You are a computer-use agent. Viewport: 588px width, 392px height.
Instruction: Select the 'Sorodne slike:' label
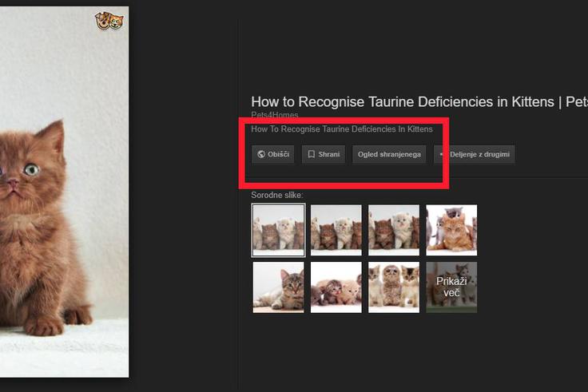point(277,196)
